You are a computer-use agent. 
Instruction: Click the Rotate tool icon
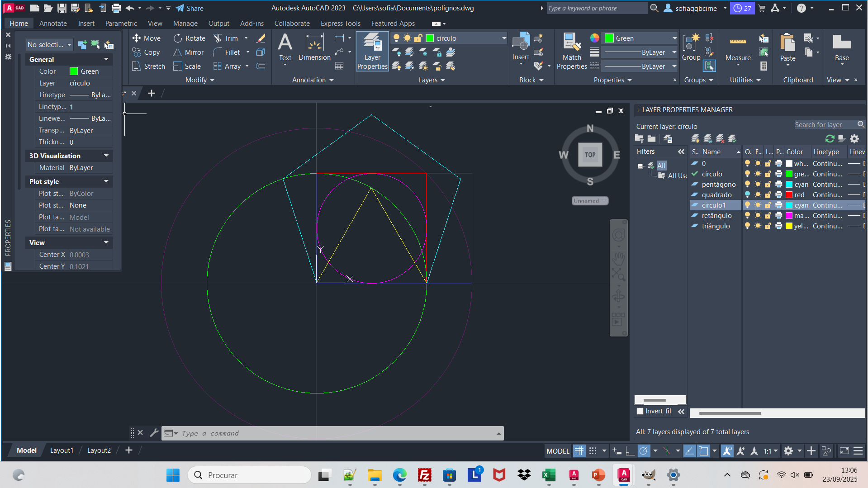178,38
